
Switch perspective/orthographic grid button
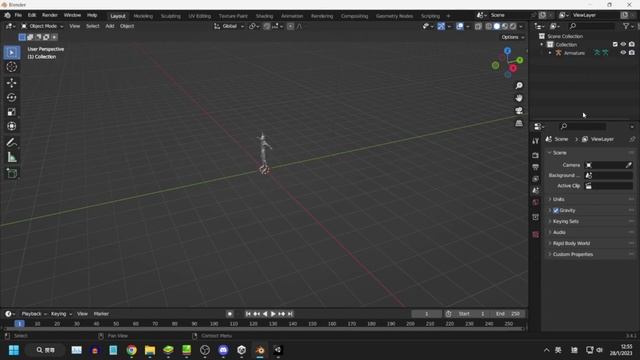pyautogui.click(x=519, y=123)
